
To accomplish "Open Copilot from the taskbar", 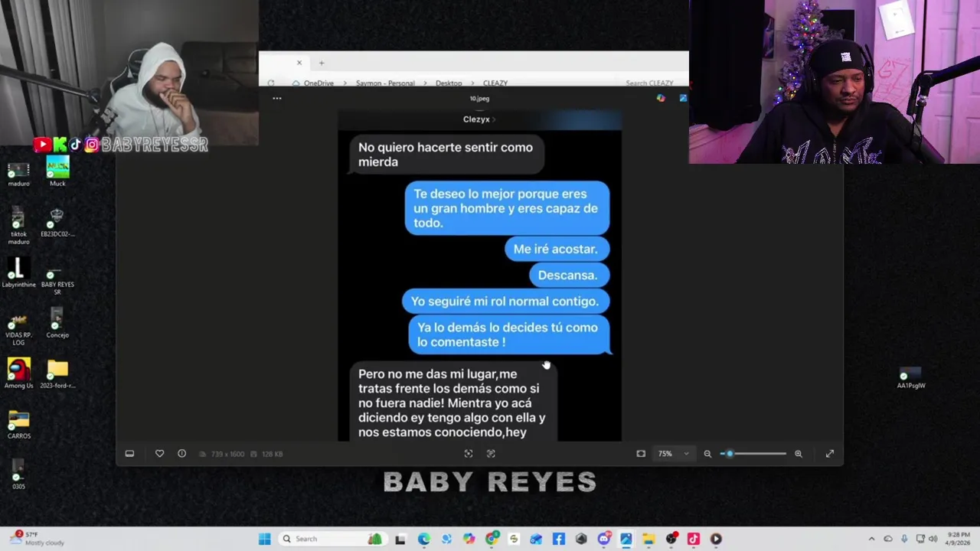I will point(469,539).
